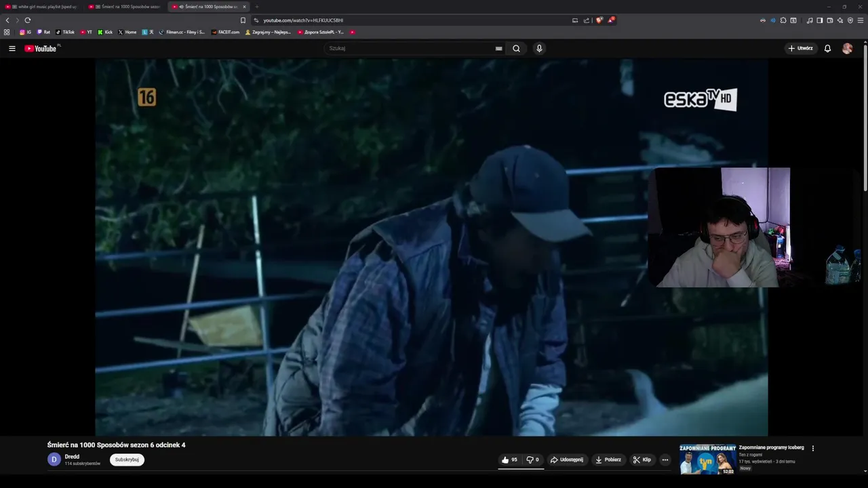The image size is (868, 488).
Task: Open the Kick bookmark
Action: [x=105, y=32]
